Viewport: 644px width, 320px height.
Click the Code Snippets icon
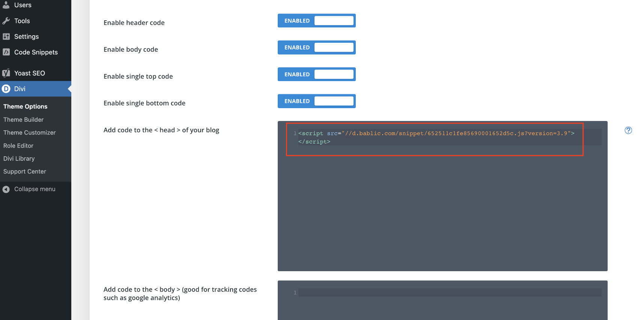coord(6,52)
